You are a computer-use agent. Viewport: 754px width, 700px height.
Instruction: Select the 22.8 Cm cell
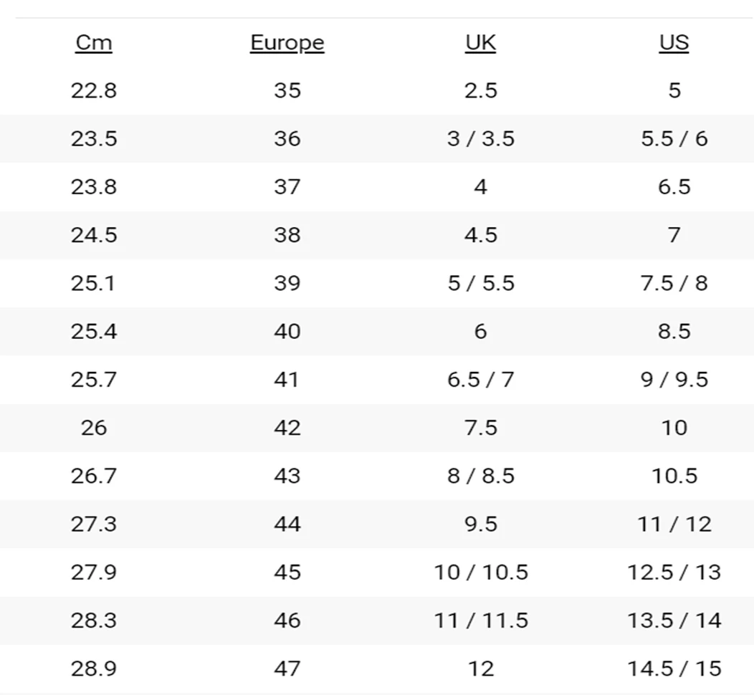click(94, 91)
